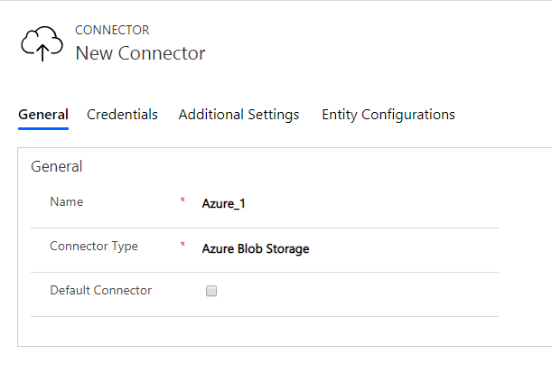552x392 pixels.
Task: Switch to the Credentials tab
Action: (x=122, y=115)
